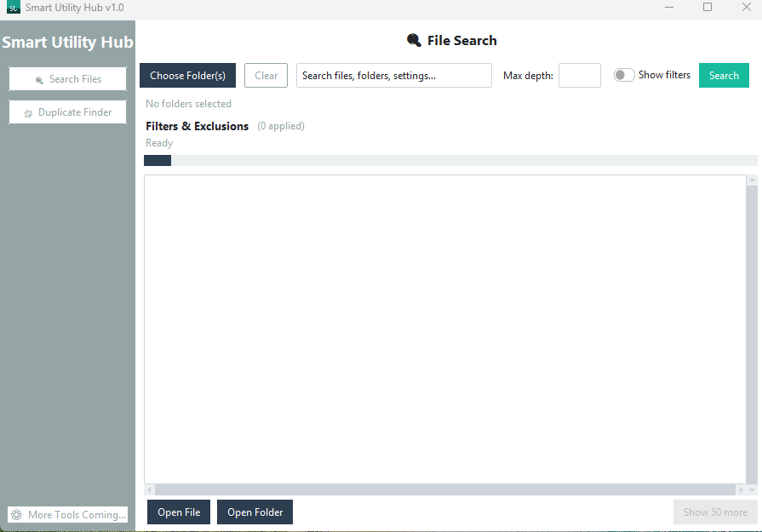
Task: Click the Open File button
Action: pyautogui.click(x=178, y=512)
